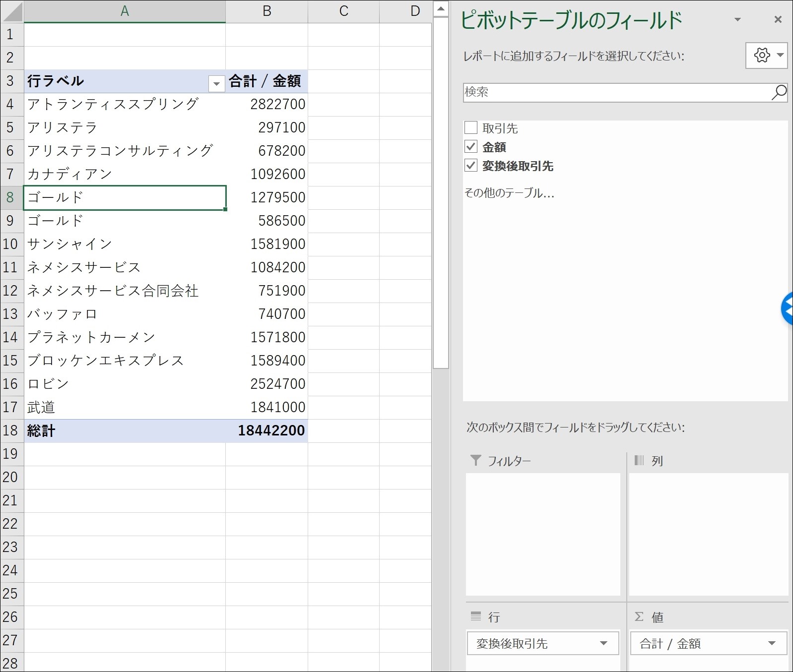Select the cell ブロッケンエキスプレス
This screenshot has height=672, width=793.
(125, 361)
